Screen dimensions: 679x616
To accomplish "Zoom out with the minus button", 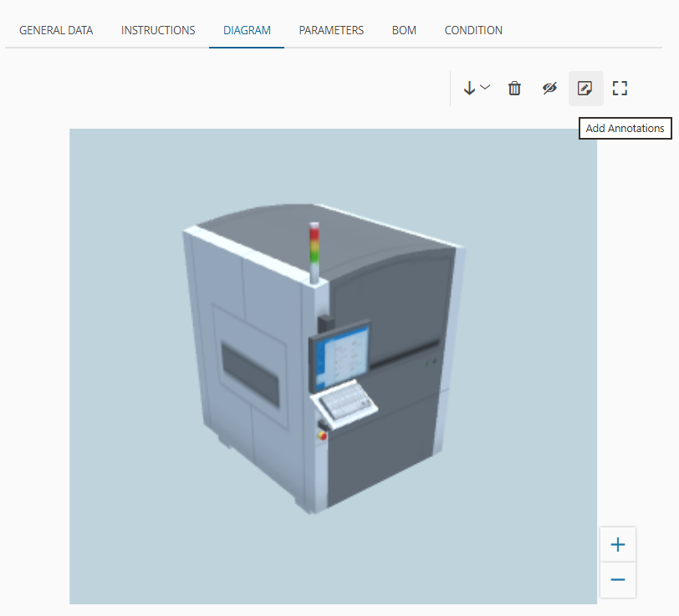I will point(617,579).
